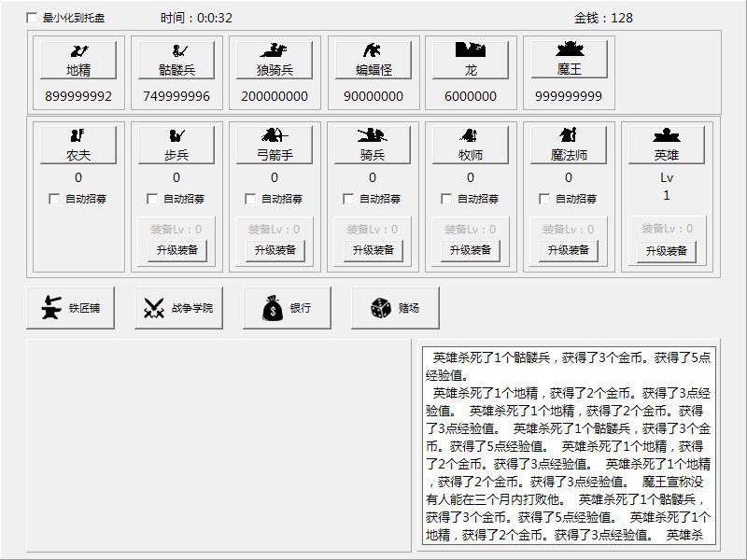Recruit a 牧师 priest unit
This screenshot has width=747, height=560.
471,146
